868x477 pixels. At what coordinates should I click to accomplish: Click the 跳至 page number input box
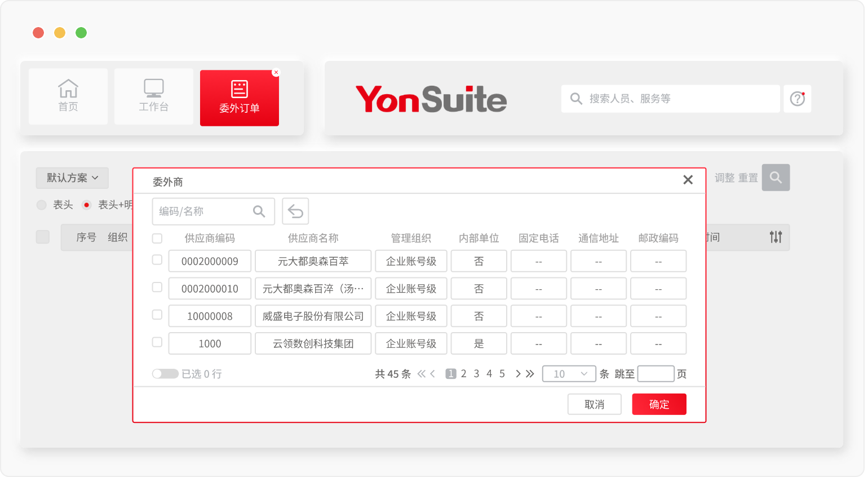[x=656, y=374]
